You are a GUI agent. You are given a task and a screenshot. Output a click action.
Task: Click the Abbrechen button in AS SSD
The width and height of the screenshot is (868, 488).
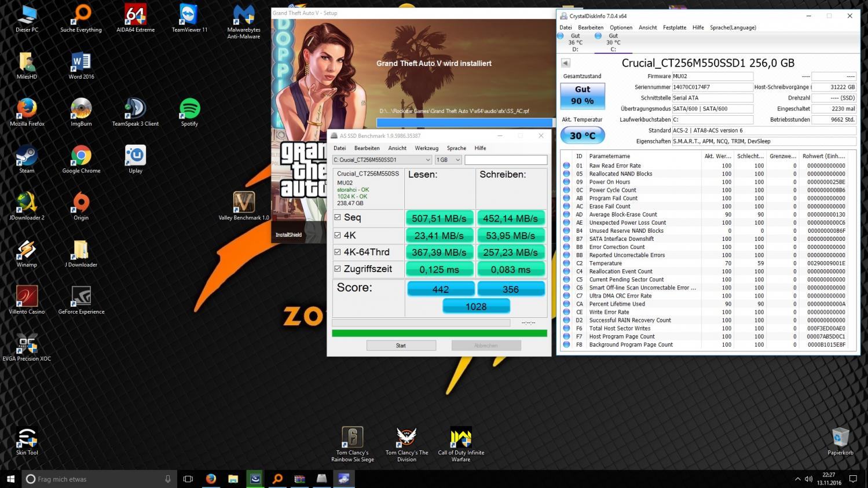click(486, 346)
